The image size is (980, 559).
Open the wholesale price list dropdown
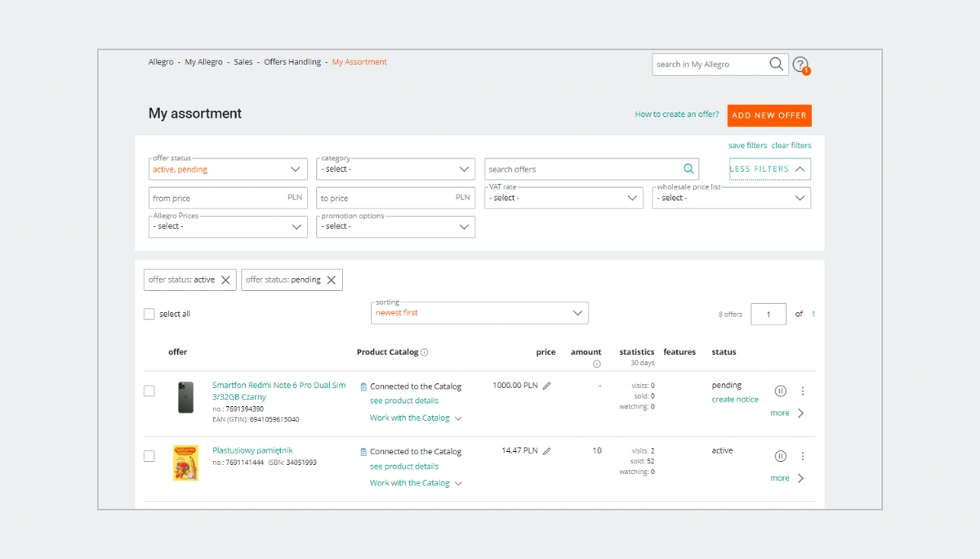(x=732, y=198)
